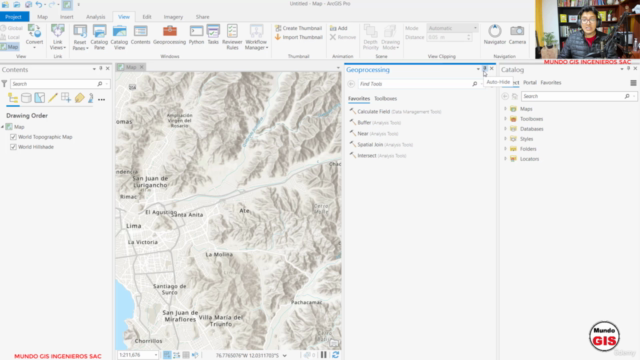Switch to Favorites tab in Catalog
The image size is (640, 360).
[x=551, y=82]
